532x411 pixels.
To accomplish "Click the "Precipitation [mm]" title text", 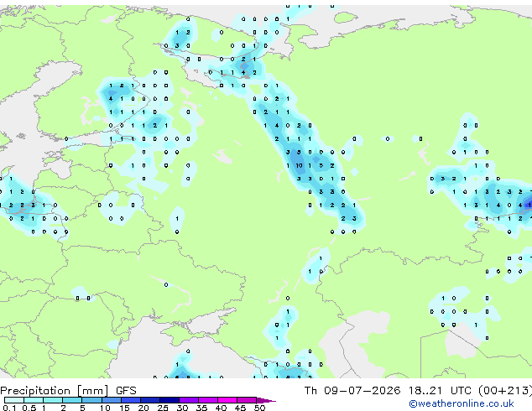I will coord(55,391).
